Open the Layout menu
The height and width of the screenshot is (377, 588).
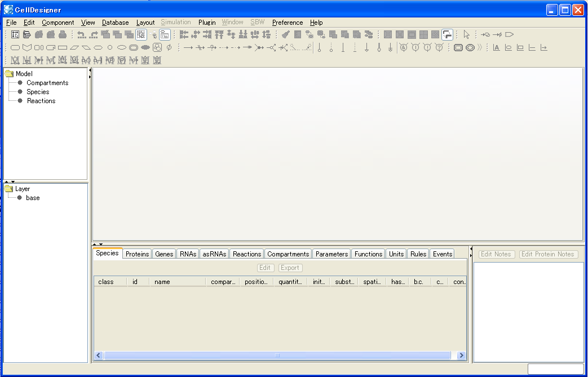[x=145, y=23]
